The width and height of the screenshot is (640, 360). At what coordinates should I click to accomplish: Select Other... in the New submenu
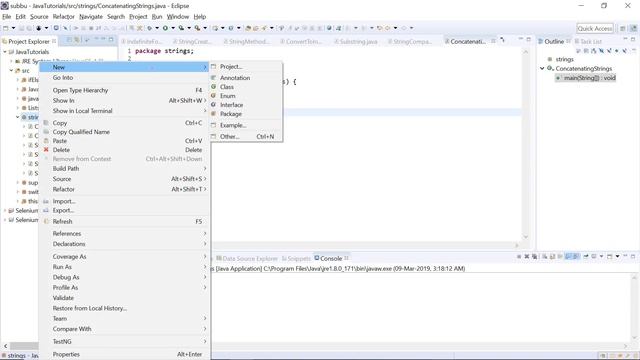(x=246, y=136)
